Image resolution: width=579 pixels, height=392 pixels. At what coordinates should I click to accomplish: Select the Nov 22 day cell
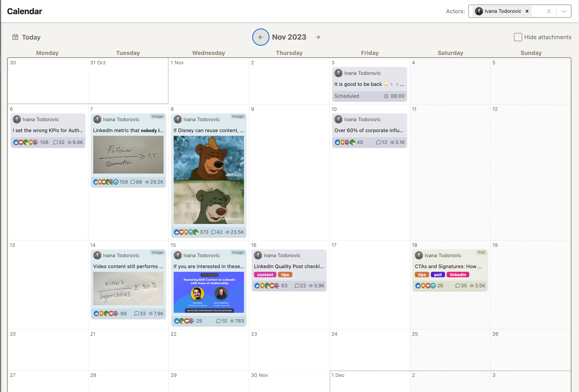209,350
